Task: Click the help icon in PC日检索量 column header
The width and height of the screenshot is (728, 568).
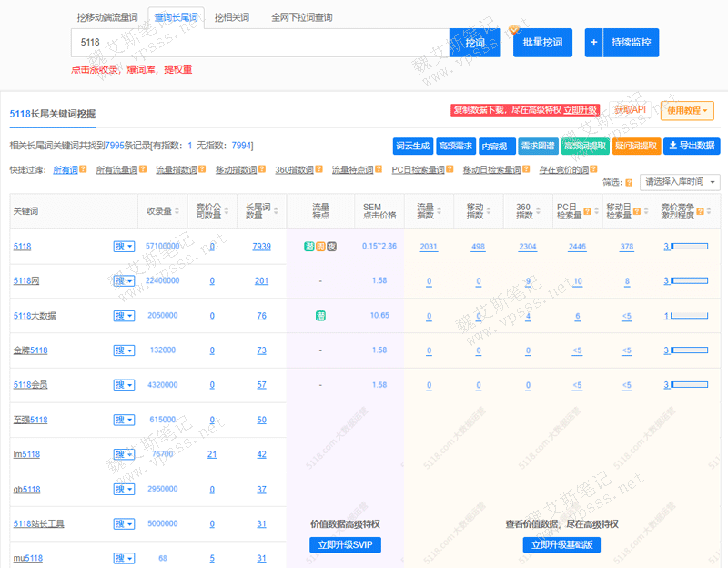Action: [587, 210]
